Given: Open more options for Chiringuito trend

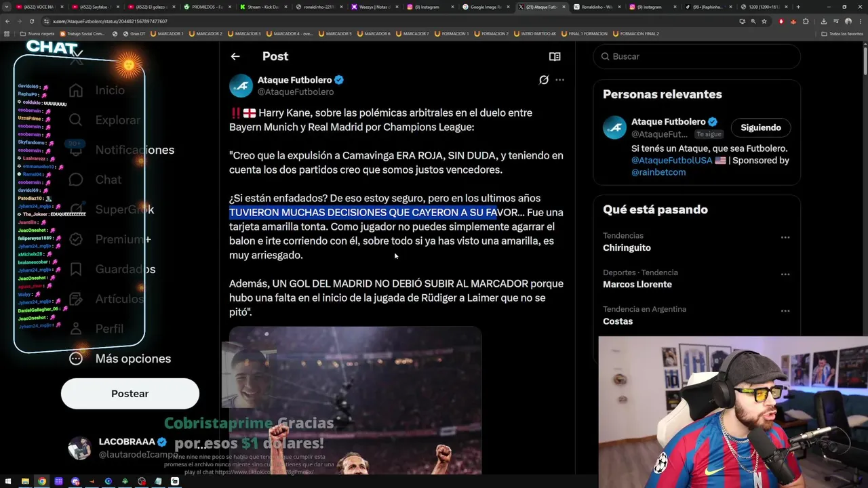Looking at the screenshot, I should [785, 238].
